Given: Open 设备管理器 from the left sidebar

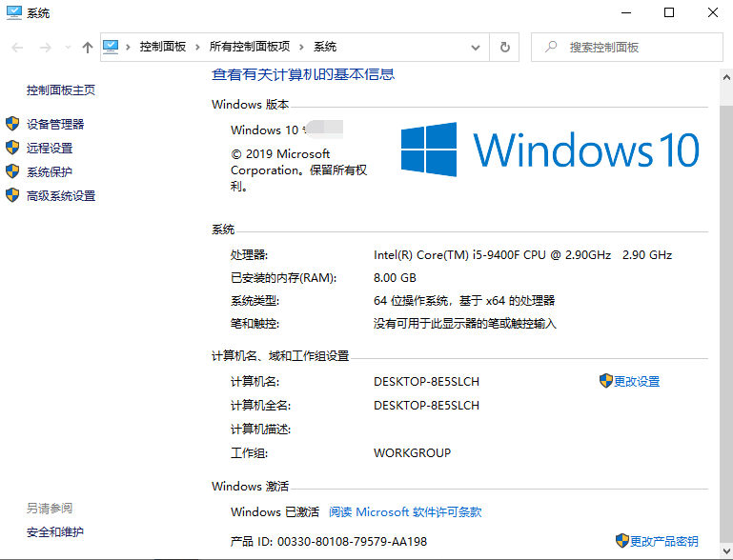Looking at the screenshot, I should point(55,124).
